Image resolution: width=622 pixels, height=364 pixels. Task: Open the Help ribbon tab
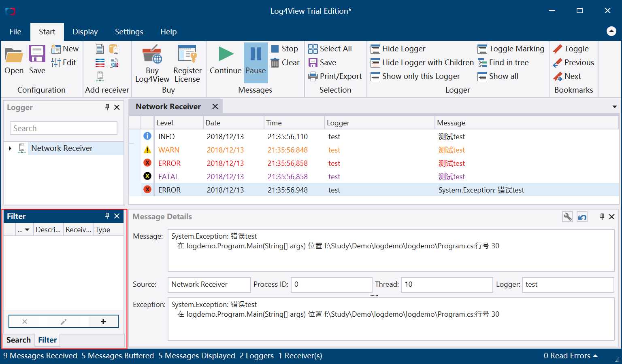[x=168, y=32]
